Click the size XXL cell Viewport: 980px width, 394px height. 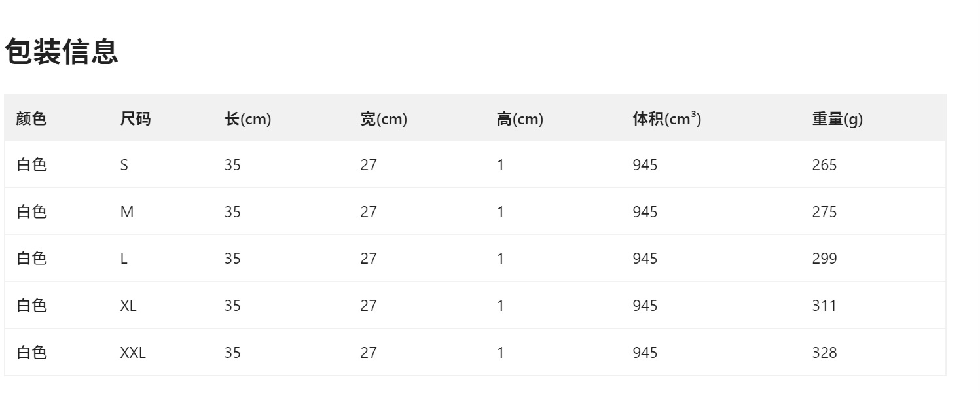pyautogui.click(x=133, y=353)
